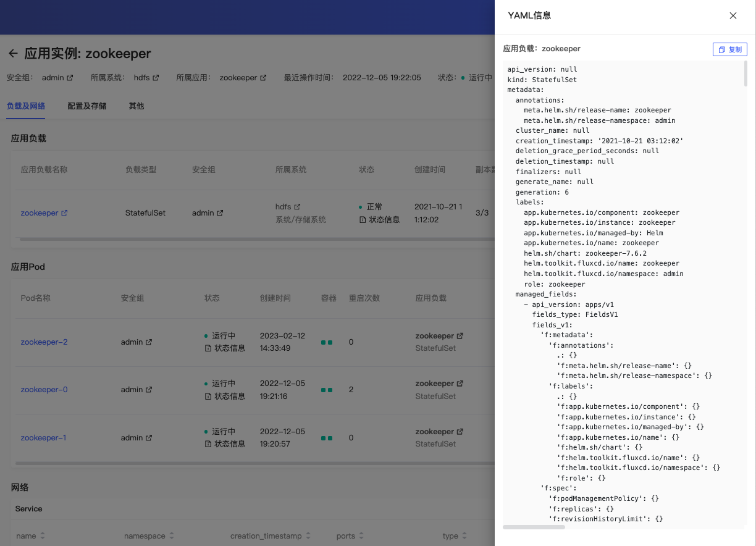Open workload link icon in zookeeper-0 row

point(460,384)
